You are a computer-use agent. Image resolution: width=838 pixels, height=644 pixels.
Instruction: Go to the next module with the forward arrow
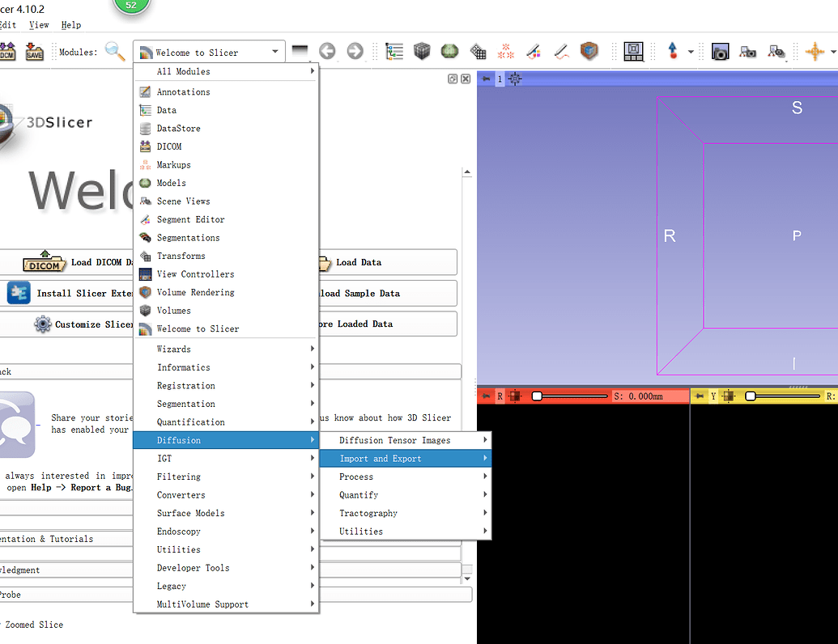pyautogui.click(x=355, y=51)
